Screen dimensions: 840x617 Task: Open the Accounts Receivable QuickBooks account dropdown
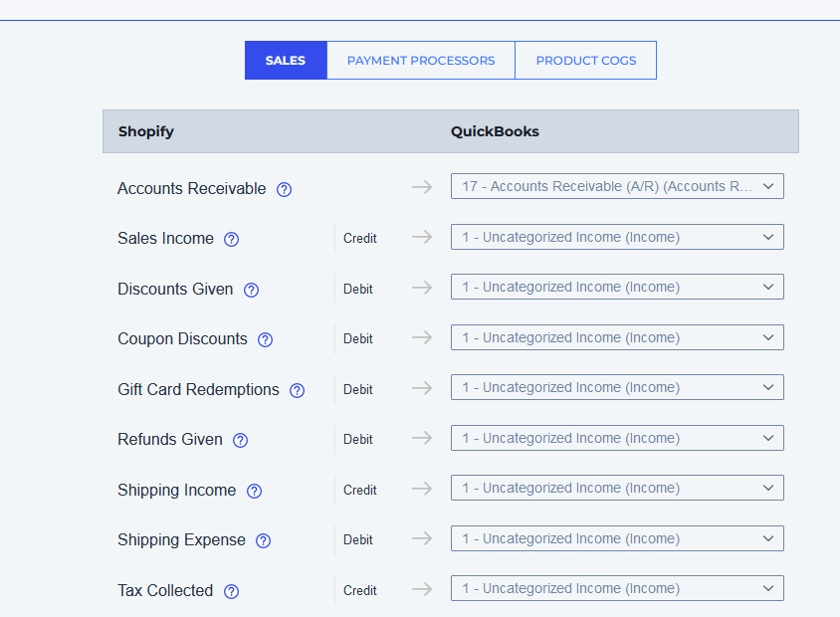[x=617, y=186]
